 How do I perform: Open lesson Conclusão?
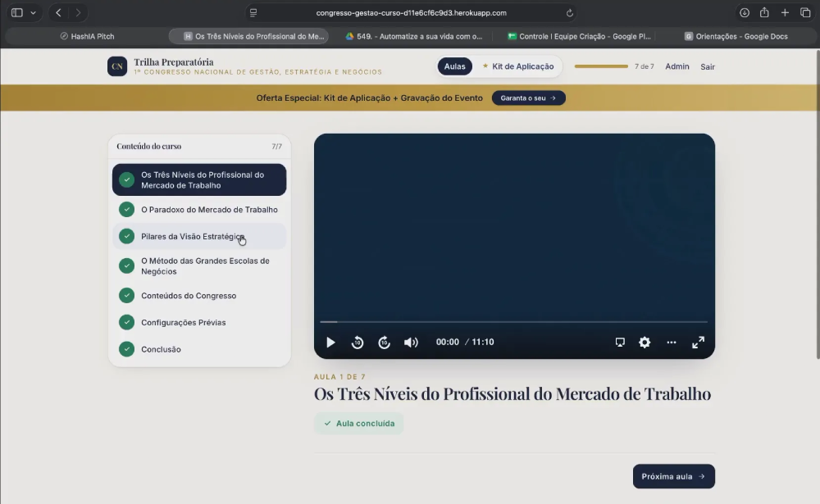coord(199,349)
